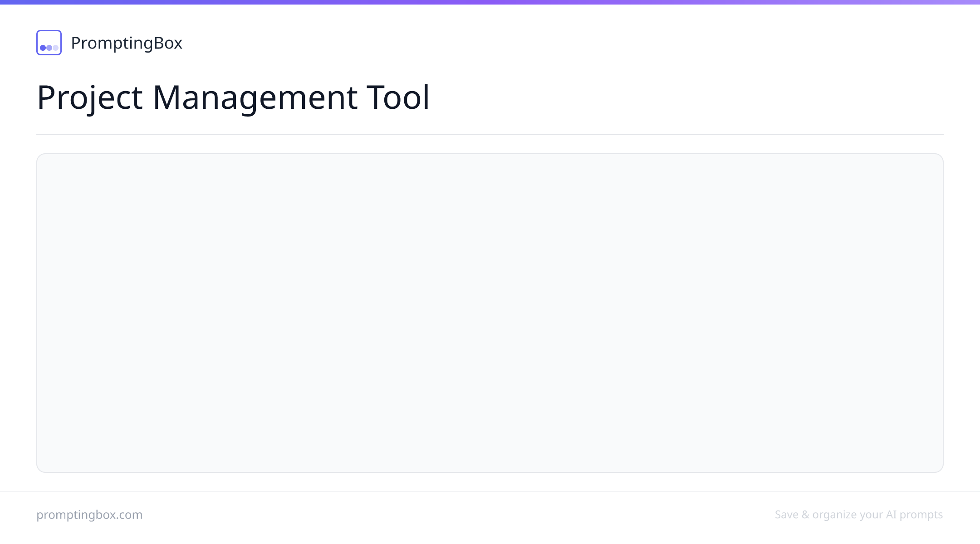This screenshot has width=980, height=544.
Task: Click the middle dot inside the logo
Action: click(49, 48)
